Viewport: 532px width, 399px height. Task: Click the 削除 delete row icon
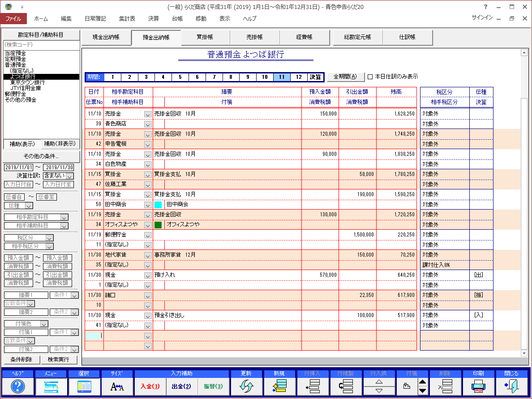coord(445,386)
